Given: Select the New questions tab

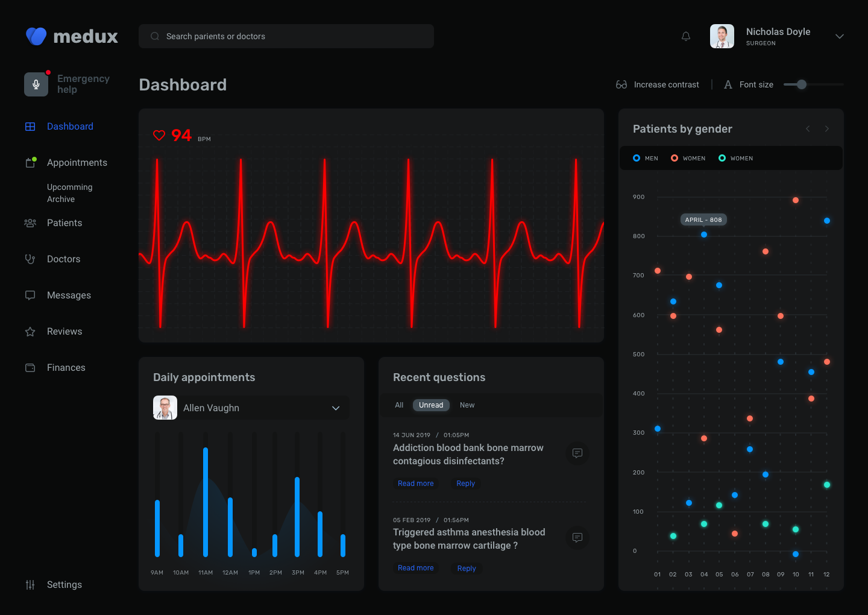Looking at the screenshot, I should tap(467, 405).
